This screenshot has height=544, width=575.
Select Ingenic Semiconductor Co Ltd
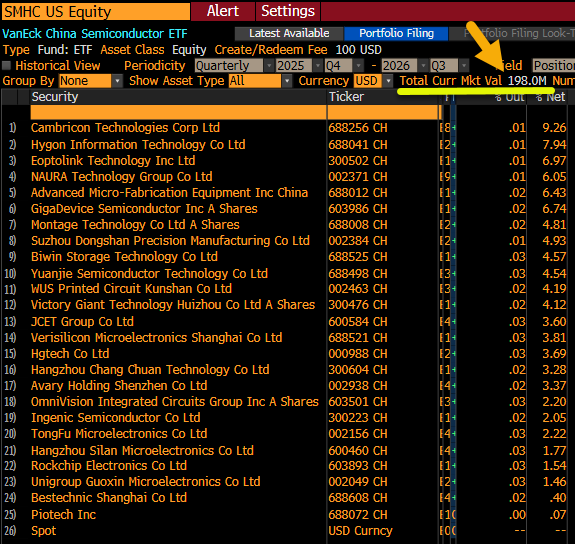(x=116, y=418)
